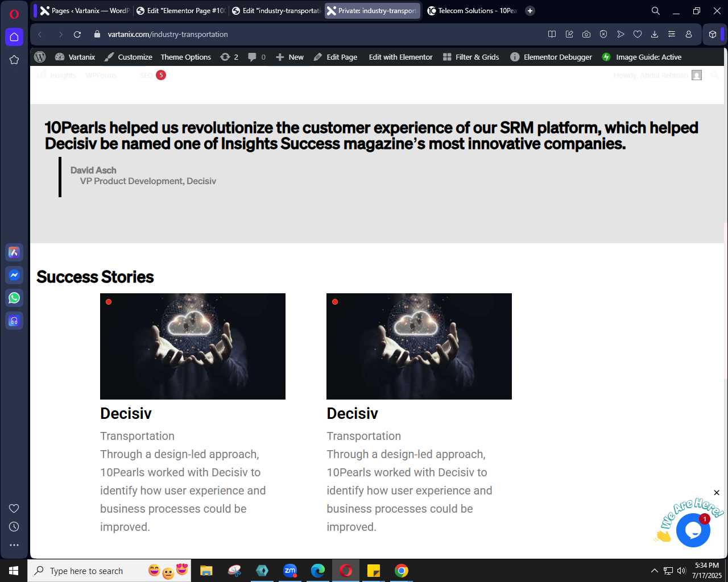Click the second Decisiv heading link
Screen dimensions: 728x582
352,413
